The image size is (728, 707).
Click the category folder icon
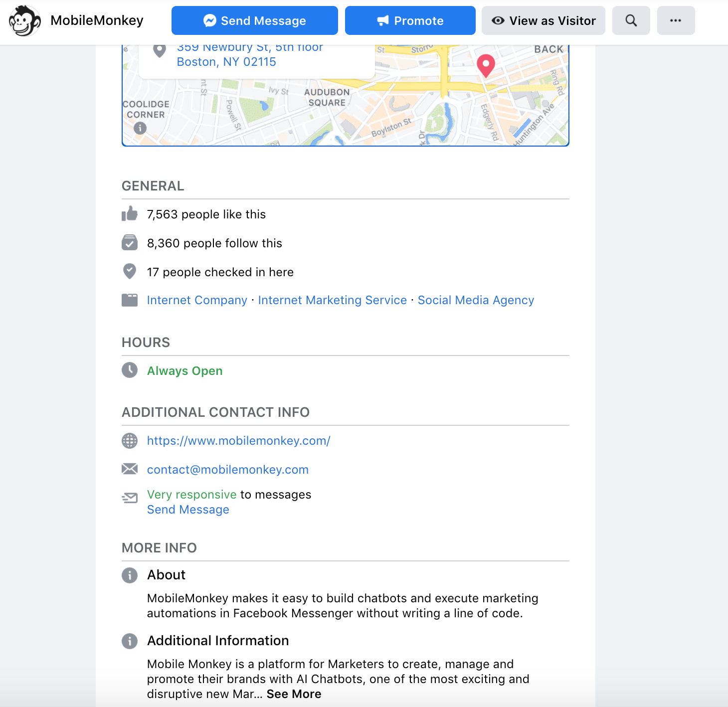[x=130, y=300]
